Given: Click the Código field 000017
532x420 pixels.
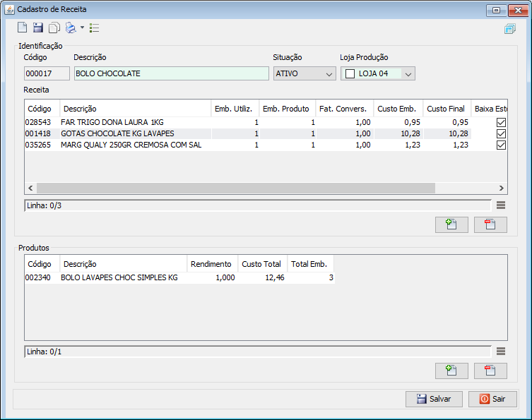Looking at the screenshot, I should click(47, 73).
